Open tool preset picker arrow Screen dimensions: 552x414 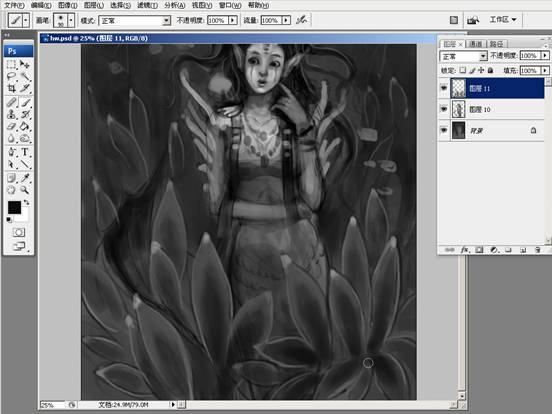point(26,20)
